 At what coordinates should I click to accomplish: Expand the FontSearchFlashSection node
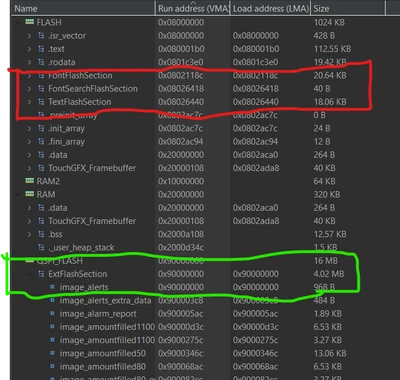point(29,89)
